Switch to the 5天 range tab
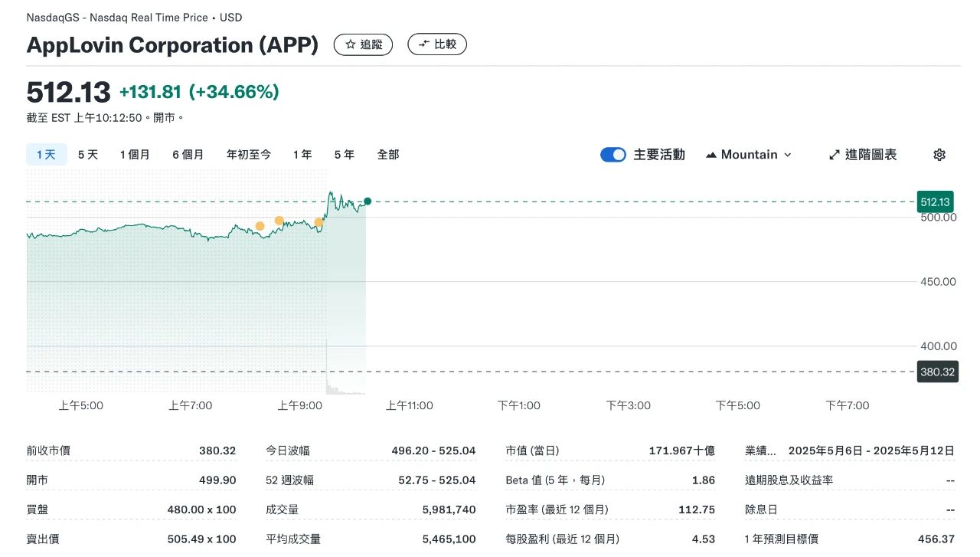Screen dimensions: 980x557 (x=88, y=155)
